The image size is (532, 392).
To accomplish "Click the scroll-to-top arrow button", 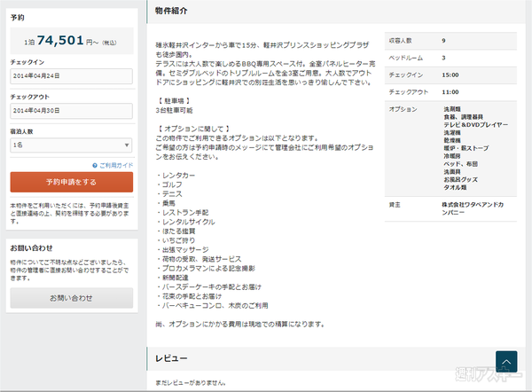I will click(x=506, y=362).
